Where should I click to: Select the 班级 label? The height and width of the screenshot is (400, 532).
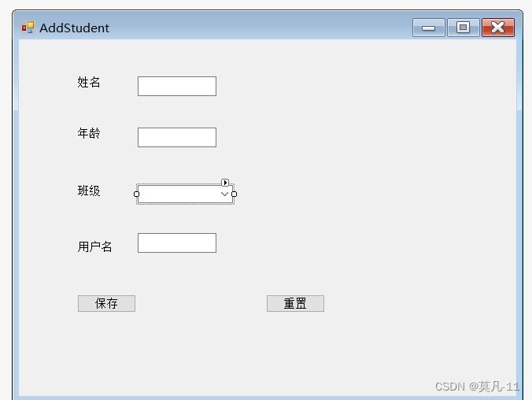point(89,191)
